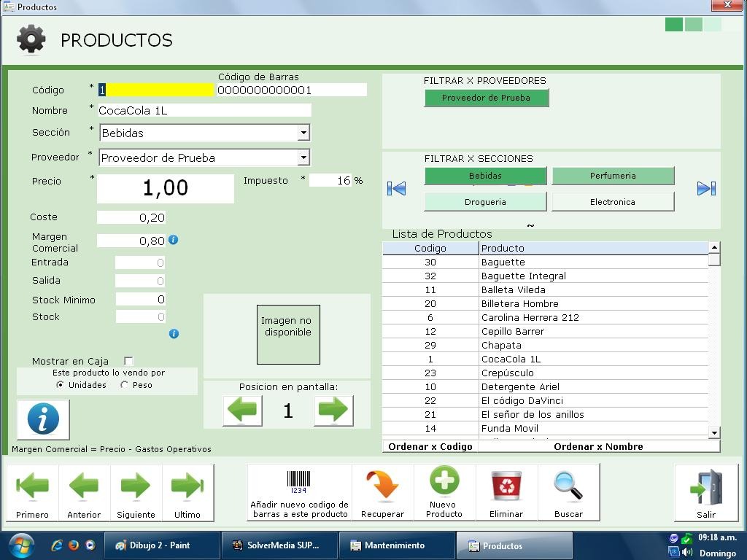747x560 pixels.
Task: Jump to first sections page arrow
Action: coord(396,189)
